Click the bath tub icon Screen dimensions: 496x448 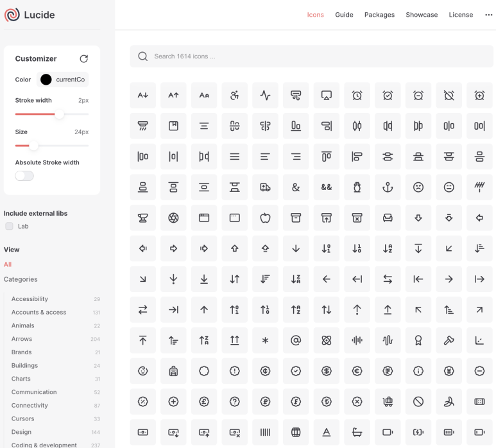click(x=357, y=432)
